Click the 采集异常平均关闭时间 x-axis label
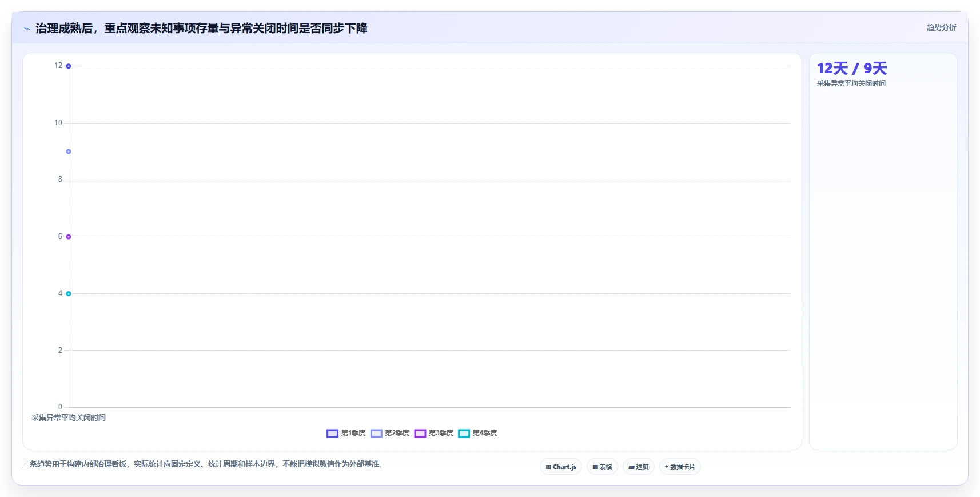Screen dimensions: 980x497 pyautogui.click(x=69, y=418)
